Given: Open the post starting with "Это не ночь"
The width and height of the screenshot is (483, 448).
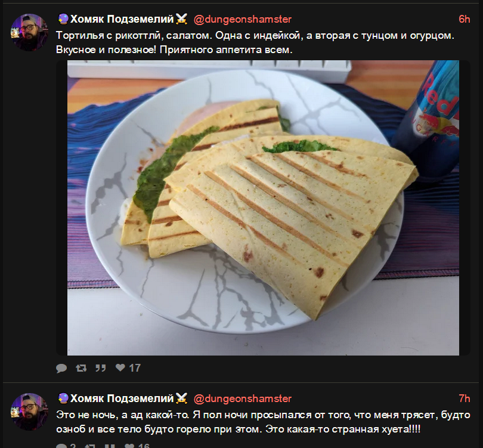Looking at the screenshot, I should (263, 422).
